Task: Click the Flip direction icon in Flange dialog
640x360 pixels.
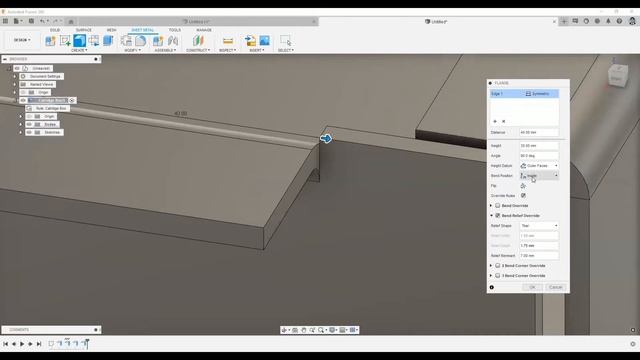Action: (x=523, y=186)
